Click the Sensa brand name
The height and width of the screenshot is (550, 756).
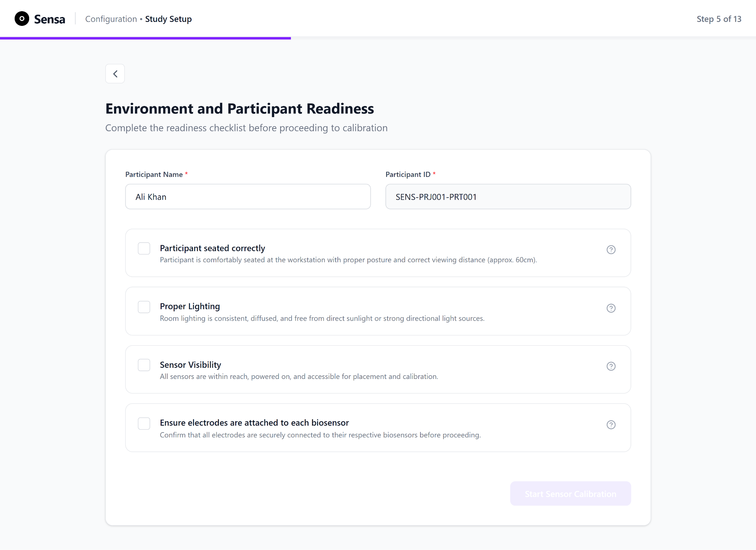49,19
